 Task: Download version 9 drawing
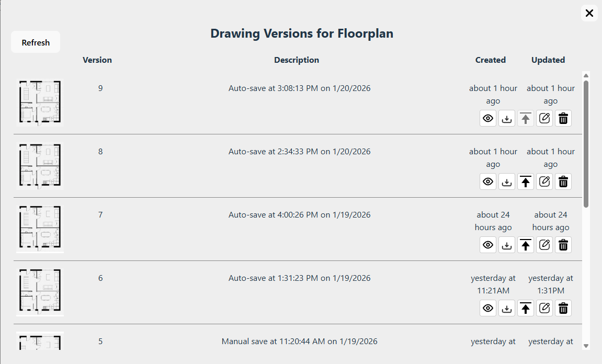pyautogui.click(x=507, y=119)
